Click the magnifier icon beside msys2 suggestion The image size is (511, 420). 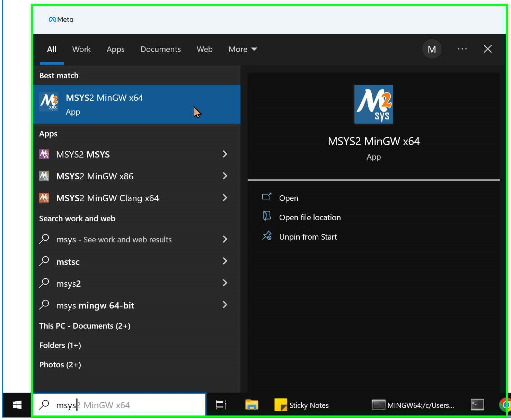[44, 283]
